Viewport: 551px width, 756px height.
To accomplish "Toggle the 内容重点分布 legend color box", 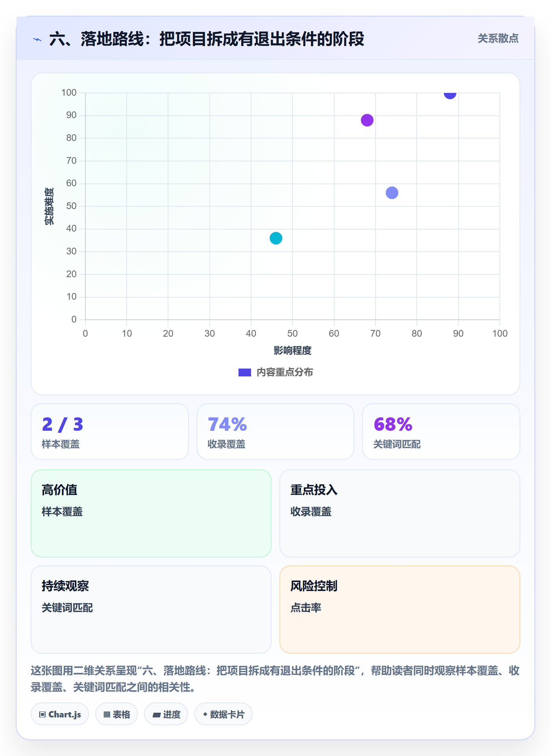I will [245, 372].
